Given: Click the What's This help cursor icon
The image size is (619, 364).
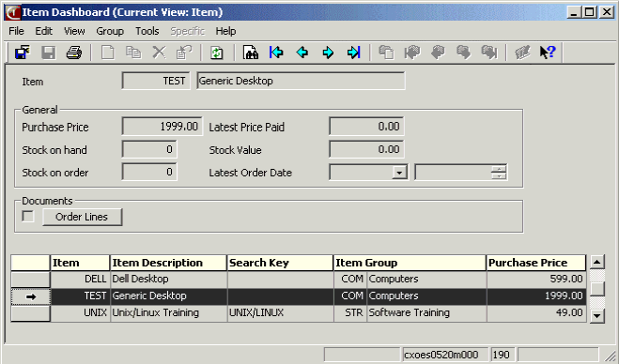Looking at the screenshot, I should click(548, 52).
